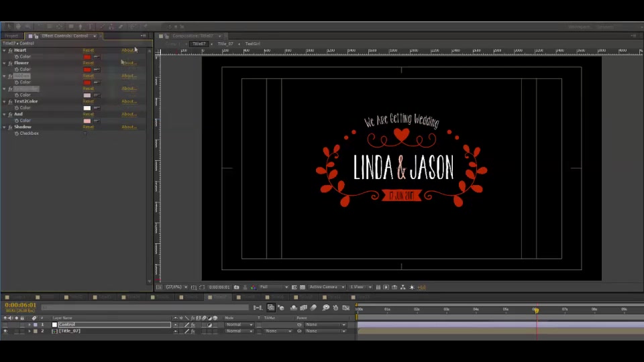Screen dimensions: 644x362
Task: Toggle visibility eye of Title_07 layer
Action: (x=5, y=330)
